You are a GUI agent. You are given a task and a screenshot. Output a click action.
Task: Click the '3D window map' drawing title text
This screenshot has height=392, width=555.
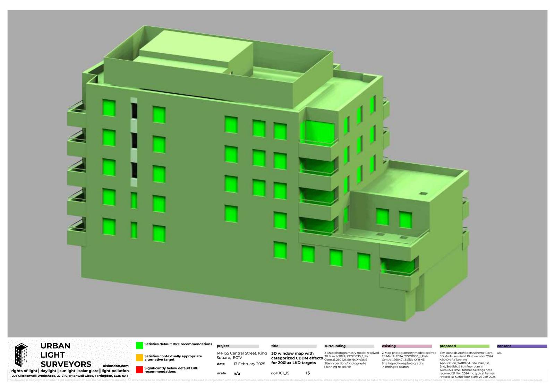[297, 358]
